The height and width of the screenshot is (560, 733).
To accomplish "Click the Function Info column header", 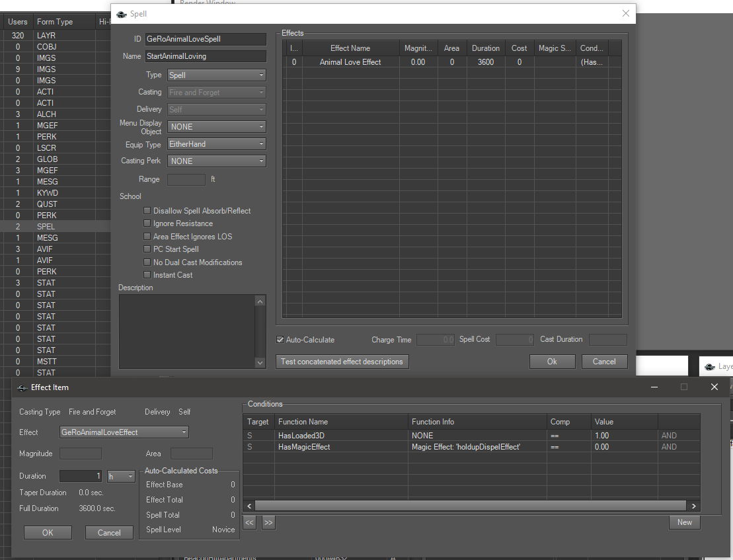I will tap(477, 422).
